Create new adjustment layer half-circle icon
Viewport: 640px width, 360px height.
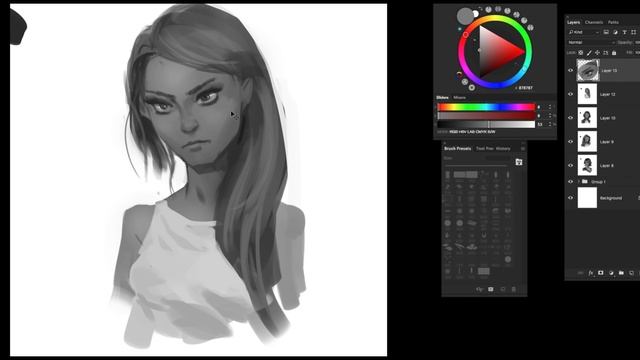(611, 273)
